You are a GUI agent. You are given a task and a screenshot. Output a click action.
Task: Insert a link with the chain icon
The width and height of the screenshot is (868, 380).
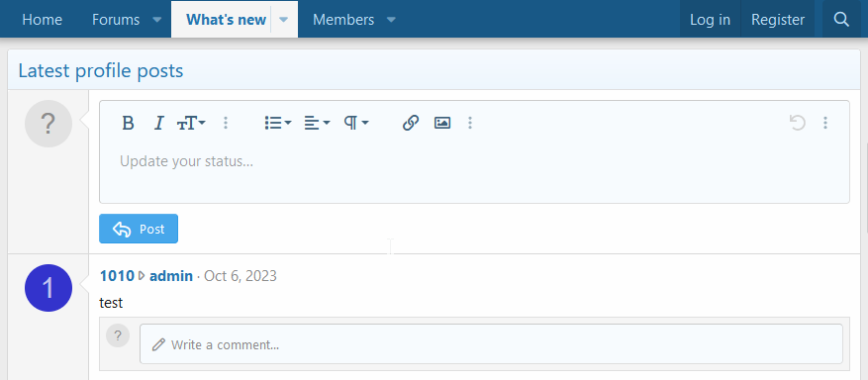coord(410,123)
